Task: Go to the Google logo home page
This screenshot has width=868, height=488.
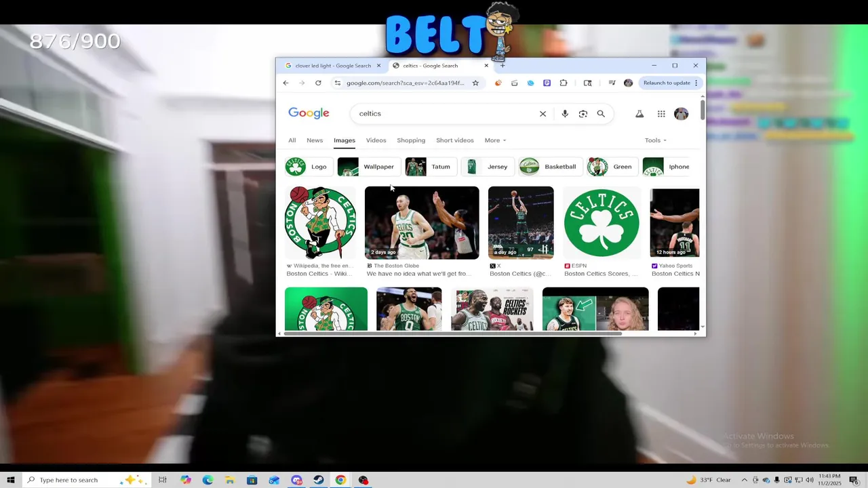Action: click(x=309, y=113)
